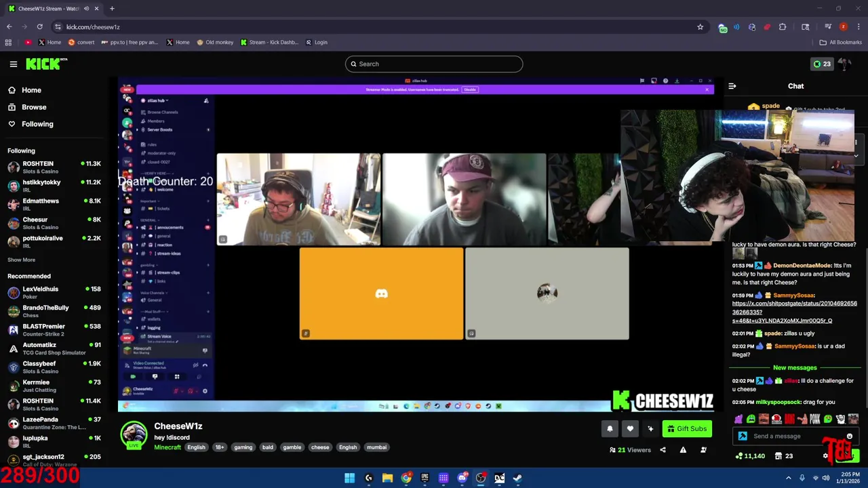
Task: Open a new browser tab
Action: 112,9
